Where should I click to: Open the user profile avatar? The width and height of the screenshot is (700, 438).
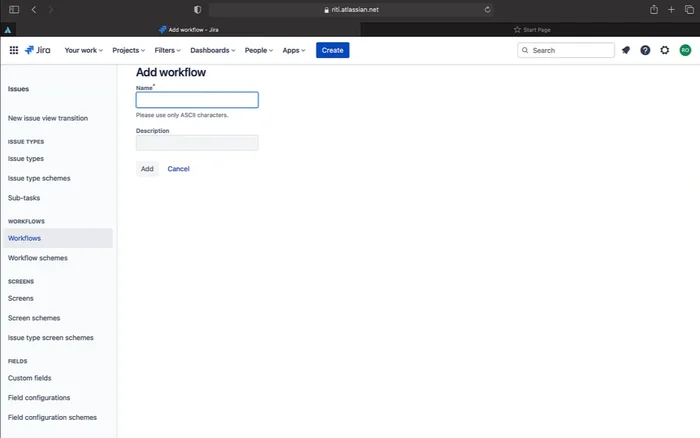click(x=685, y=50)
